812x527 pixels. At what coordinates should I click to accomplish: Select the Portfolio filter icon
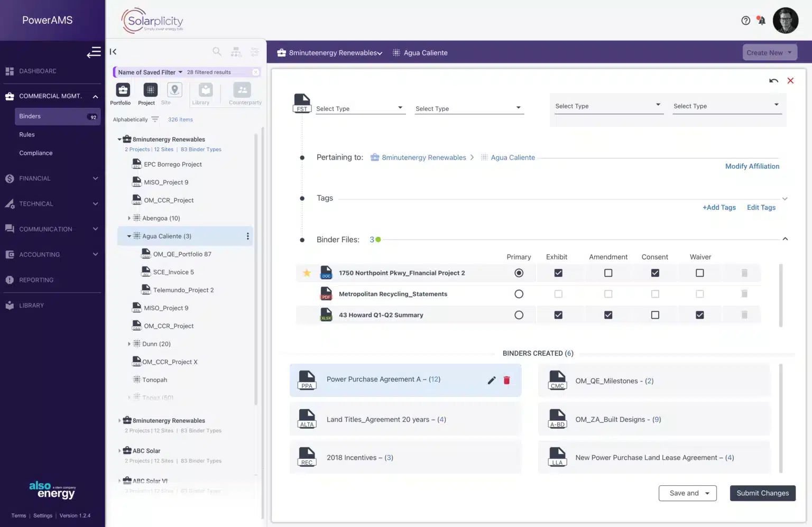[x=121, y=91]
